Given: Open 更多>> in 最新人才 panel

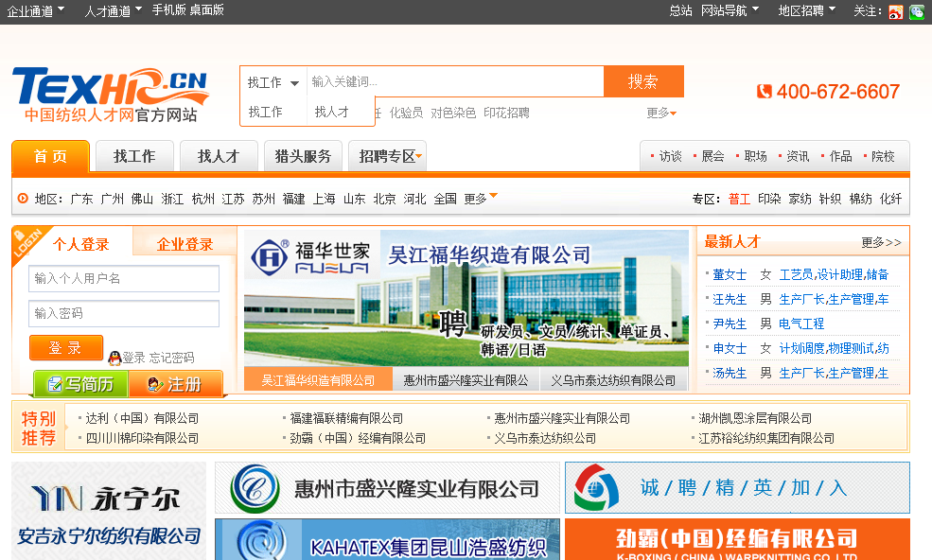Looking at the screenshot, I should pyautogui.click(x=882, y=242).
